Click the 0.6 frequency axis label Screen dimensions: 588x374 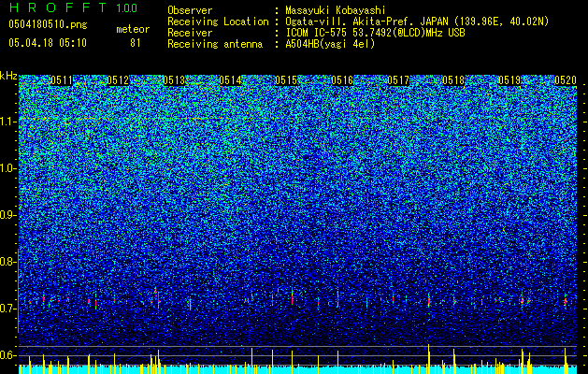pos(7,355)
